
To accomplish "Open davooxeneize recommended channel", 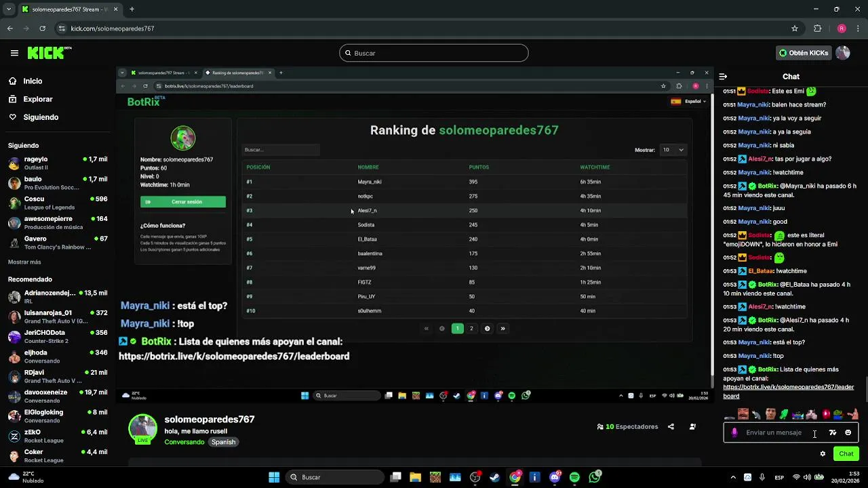I will (x=58, y=396).
